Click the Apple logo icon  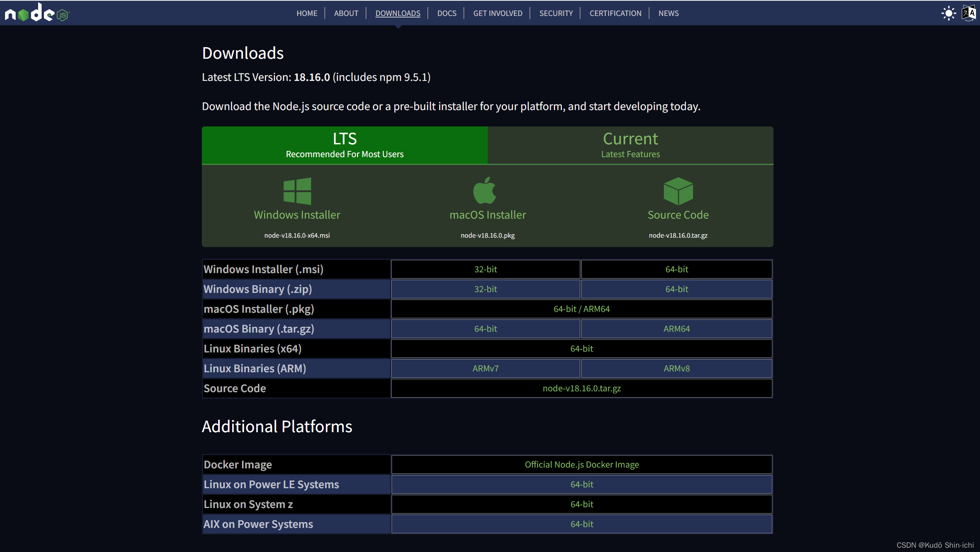(485, 190)
